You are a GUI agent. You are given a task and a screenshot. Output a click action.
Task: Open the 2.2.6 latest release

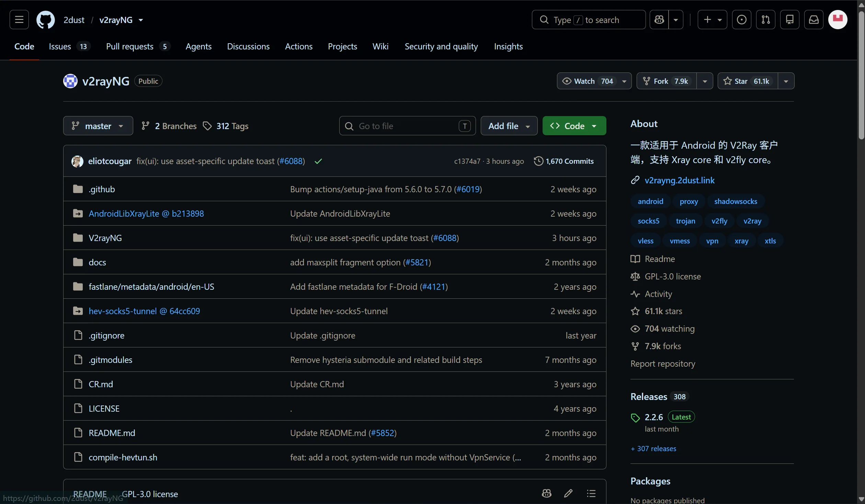654,417
